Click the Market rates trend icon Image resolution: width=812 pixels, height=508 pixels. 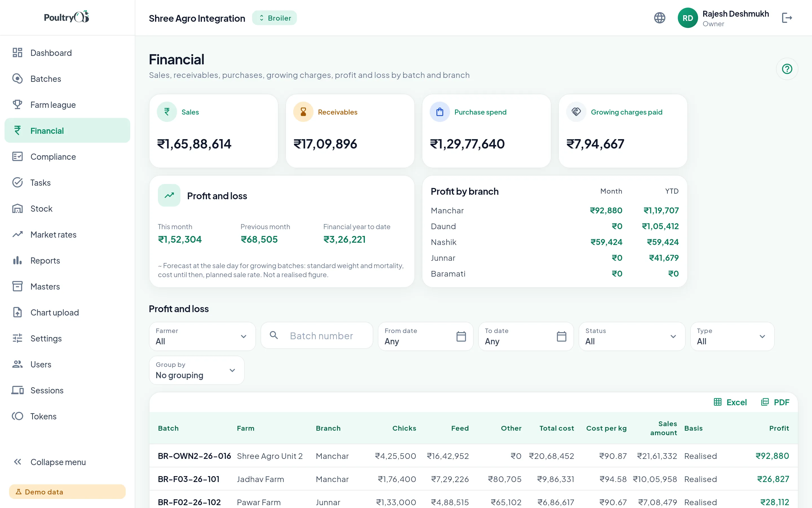[17, 235]
